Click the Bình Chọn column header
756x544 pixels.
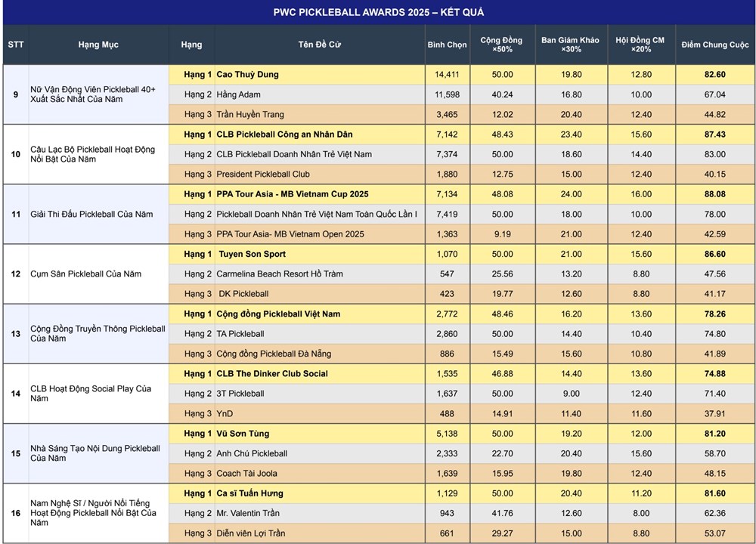point(447,45)
